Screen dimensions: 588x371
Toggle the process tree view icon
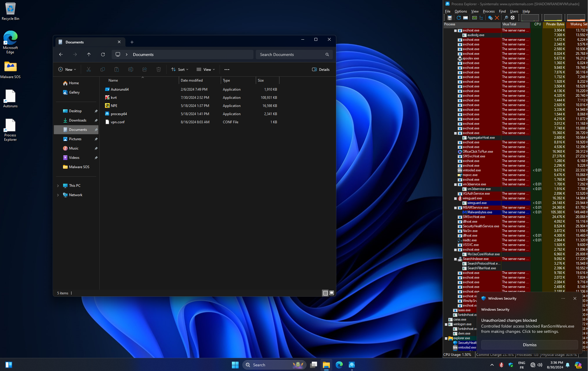(481, 18)
